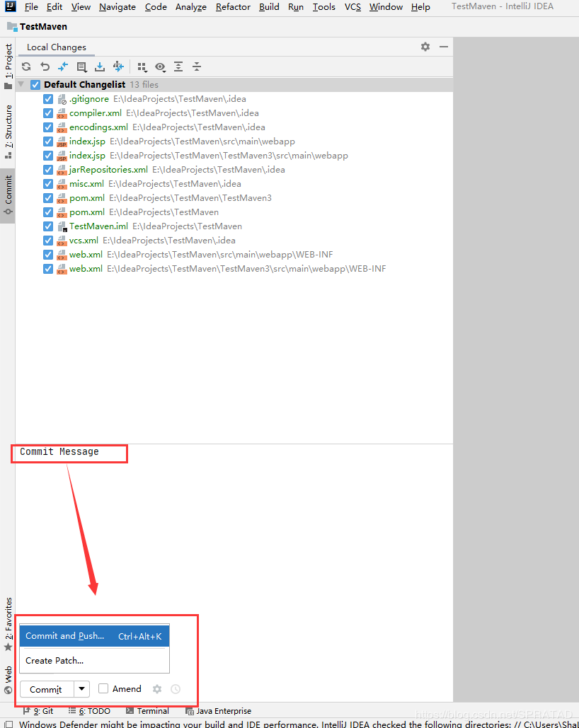Uncheck the compiler.xml checkbox

coord(48,113)
